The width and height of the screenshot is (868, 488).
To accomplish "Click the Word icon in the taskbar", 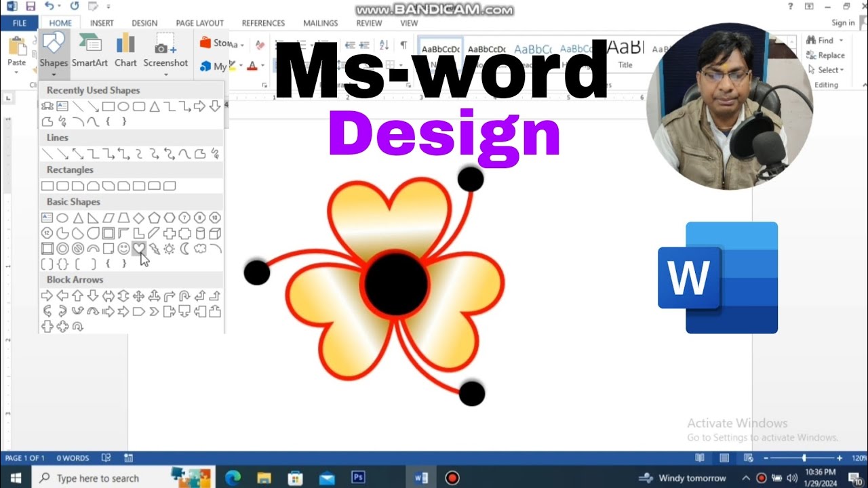I will tap(421, 478).
